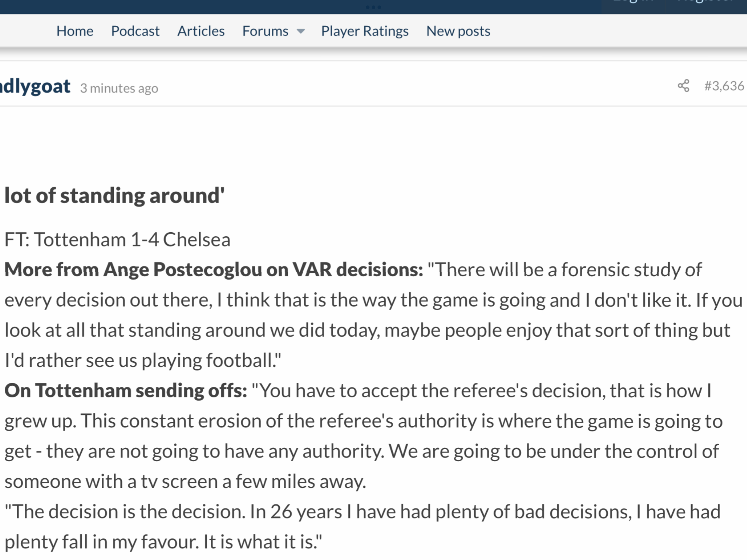
Task: Open the Articles section
Action: [201, 31]
